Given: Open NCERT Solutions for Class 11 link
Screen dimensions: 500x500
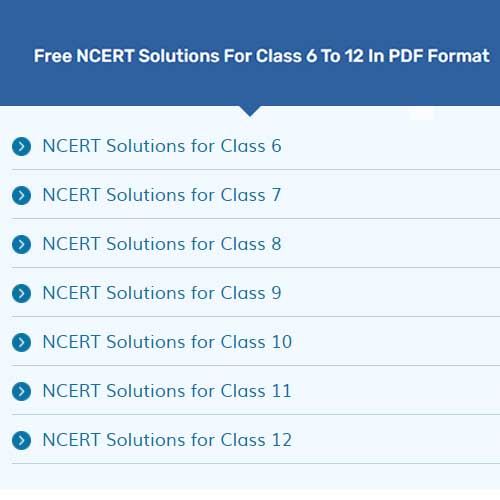Looking at the screenshot, I should [167, 391].
